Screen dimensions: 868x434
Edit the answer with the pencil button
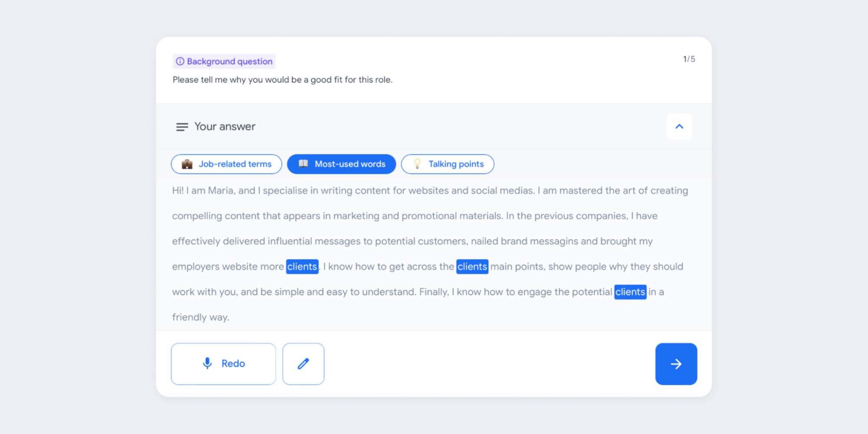303,364
